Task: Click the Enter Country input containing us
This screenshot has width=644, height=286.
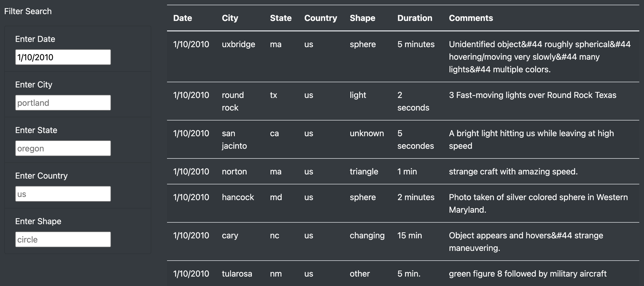Action: [x=63, y=194]
